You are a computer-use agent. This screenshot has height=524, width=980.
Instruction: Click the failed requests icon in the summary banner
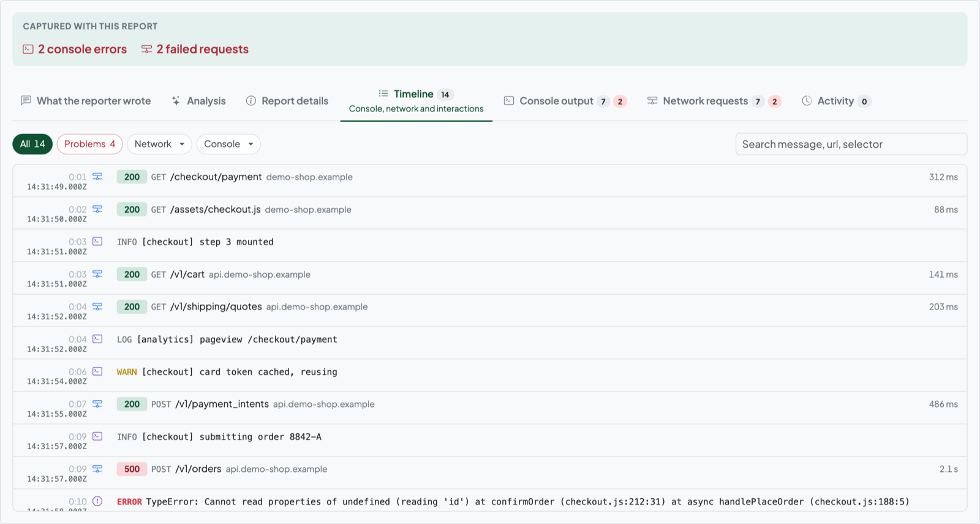(146, 49)
